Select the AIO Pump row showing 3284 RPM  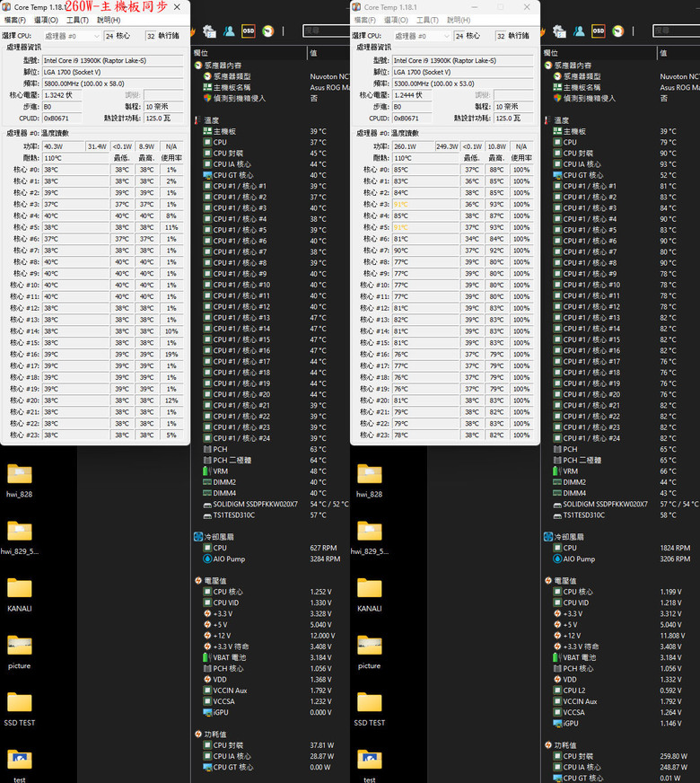[x=272, y=559]
